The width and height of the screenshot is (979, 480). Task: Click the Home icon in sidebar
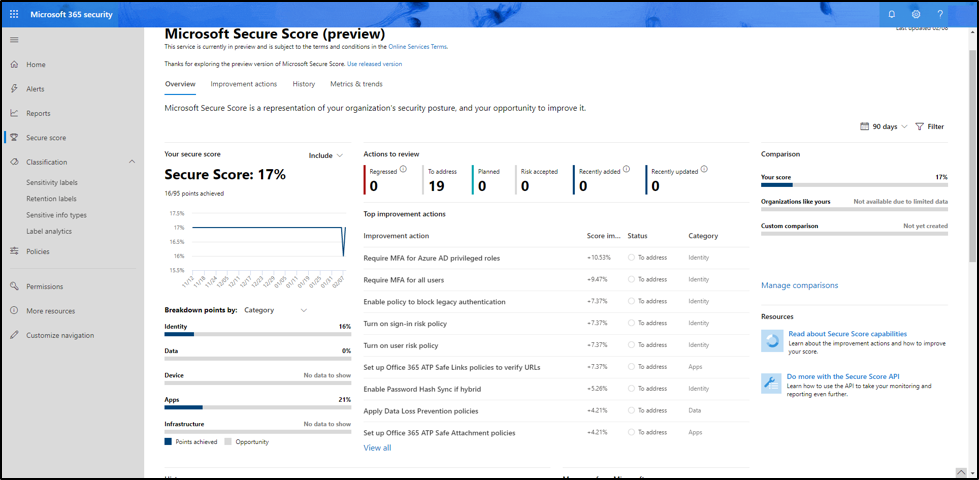[x=14, y=64]
